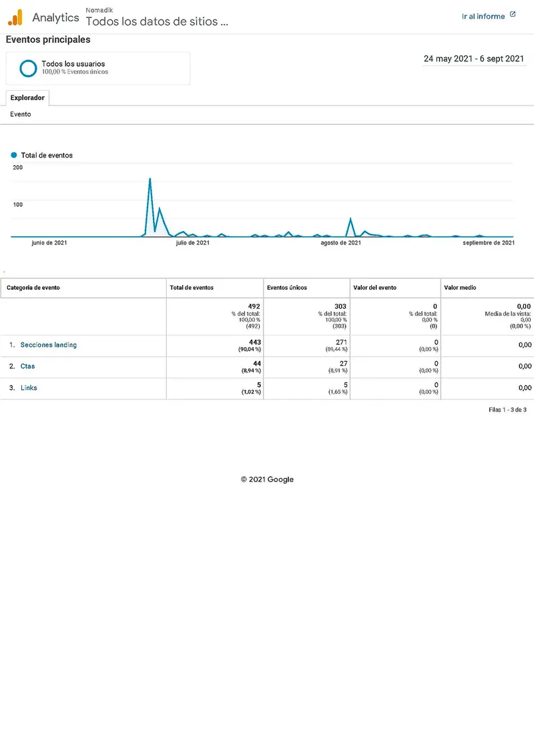Click the Todos los usuarios segment circle icon
Screen dimensions: 534x756
(x=29, y=68)
